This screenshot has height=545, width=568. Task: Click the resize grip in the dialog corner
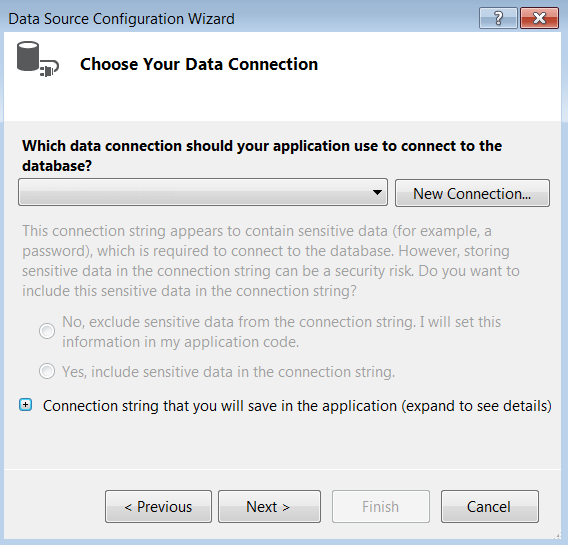[557, 535]
